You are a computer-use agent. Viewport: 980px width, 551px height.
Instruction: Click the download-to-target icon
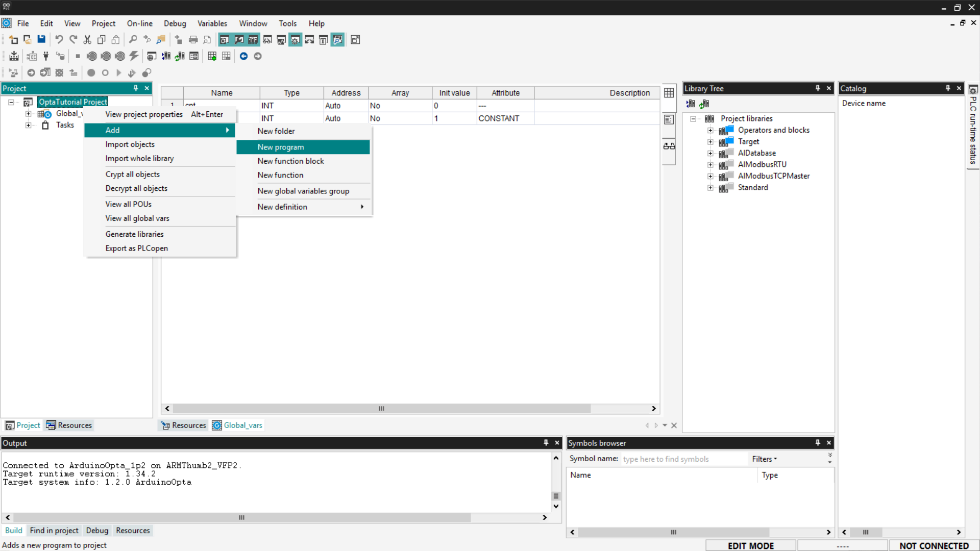[14, 56]
